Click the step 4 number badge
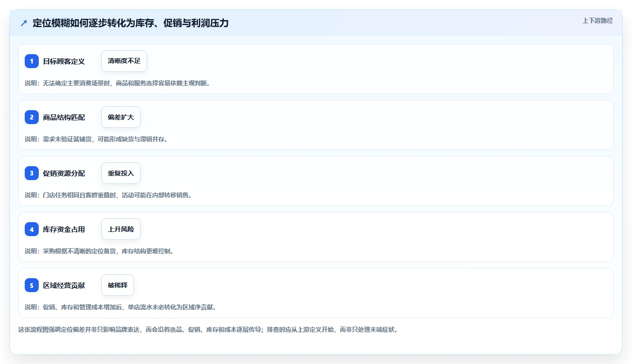632x364 pixels. (x=32, y=229)
